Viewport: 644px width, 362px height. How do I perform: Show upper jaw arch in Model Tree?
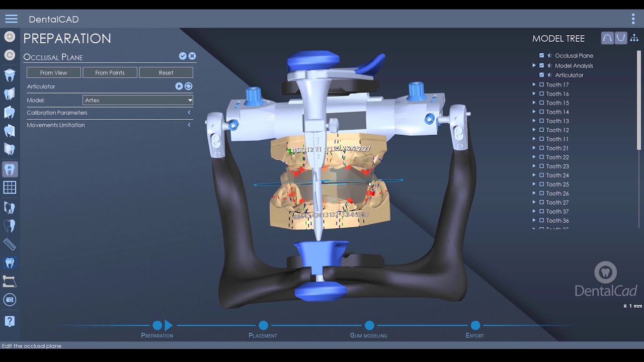[x=607, y=38]
